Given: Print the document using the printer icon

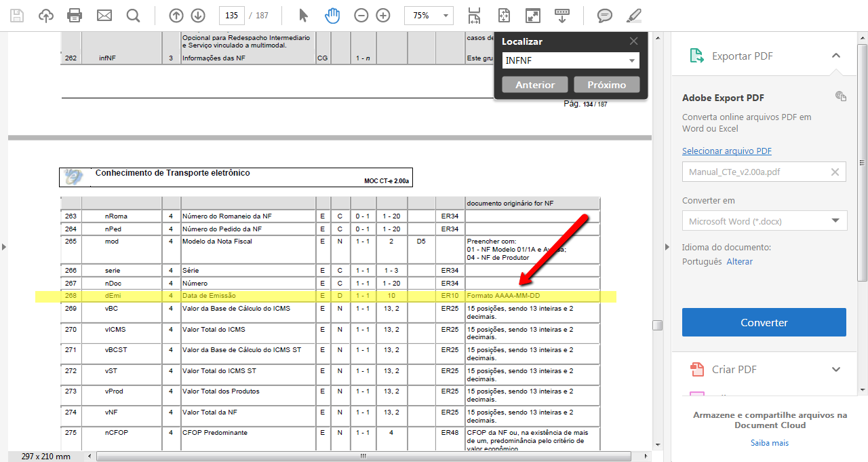Looking at the screenshot, I should coord(75,15).
